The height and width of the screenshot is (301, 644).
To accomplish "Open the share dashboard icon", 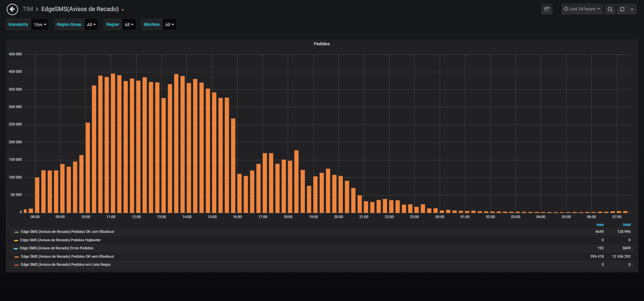I will 547,9.
